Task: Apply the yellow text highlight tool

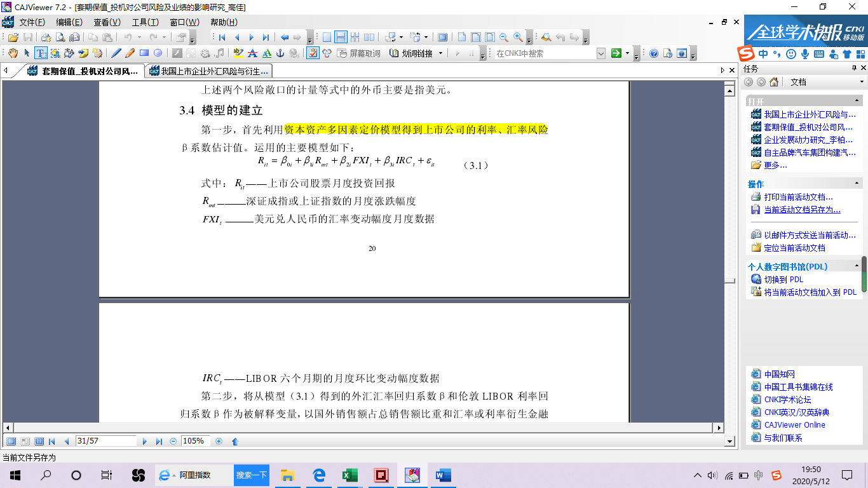Action: tap(238, 53)
